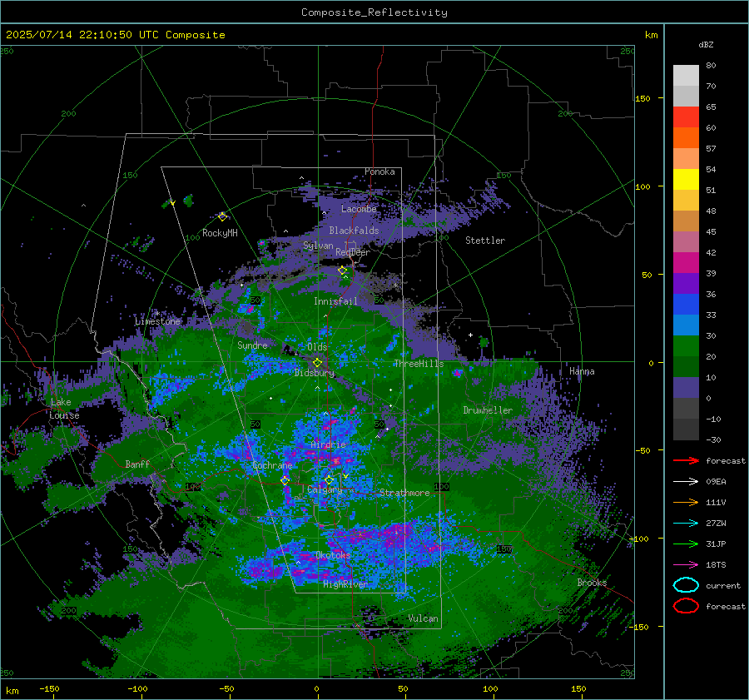Click the purple 10 dBZ color swatch
This screenshot has height=700, width=749.
click(686, 388)
